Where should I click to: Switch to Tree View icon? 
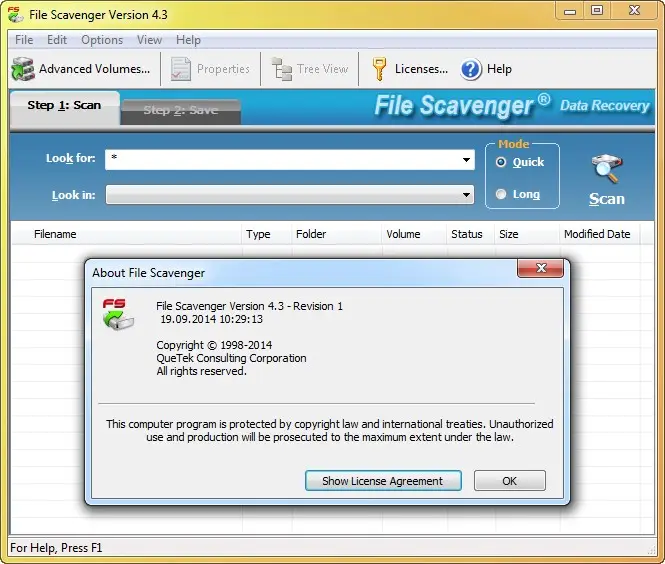(x=282, y=69)
